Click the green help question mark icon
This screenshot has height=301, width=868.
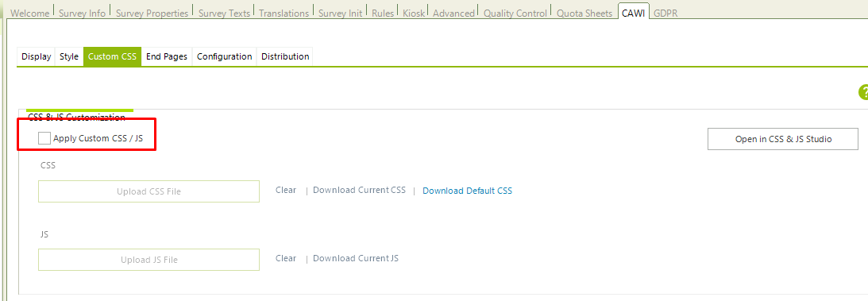point(863,92)
